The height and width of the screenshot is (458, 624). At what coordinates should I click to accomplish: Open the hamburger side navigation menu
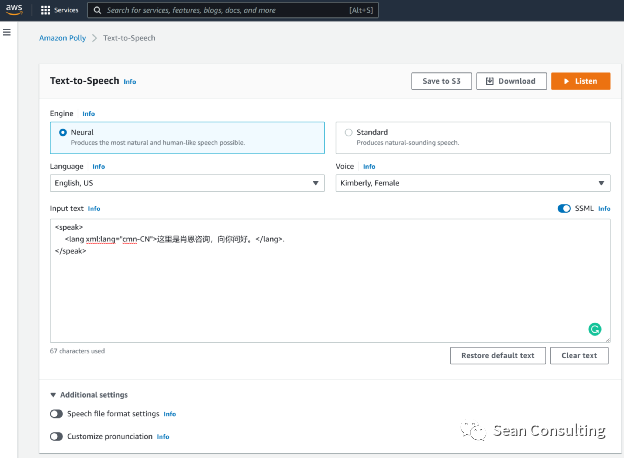point(7,32)
